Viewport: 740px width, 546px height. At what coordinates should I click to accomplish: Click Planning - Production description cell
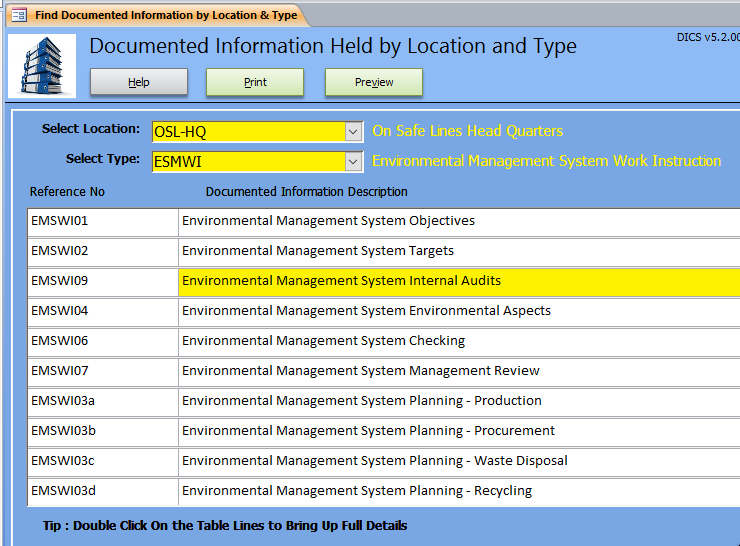[459, 402]
